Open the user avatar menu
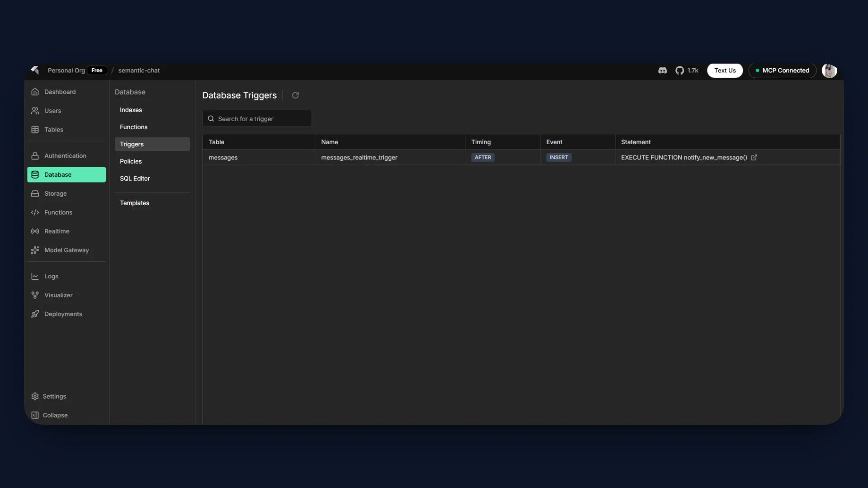The height and width of the screenshot is (488, 868). (x=829, y=70)
